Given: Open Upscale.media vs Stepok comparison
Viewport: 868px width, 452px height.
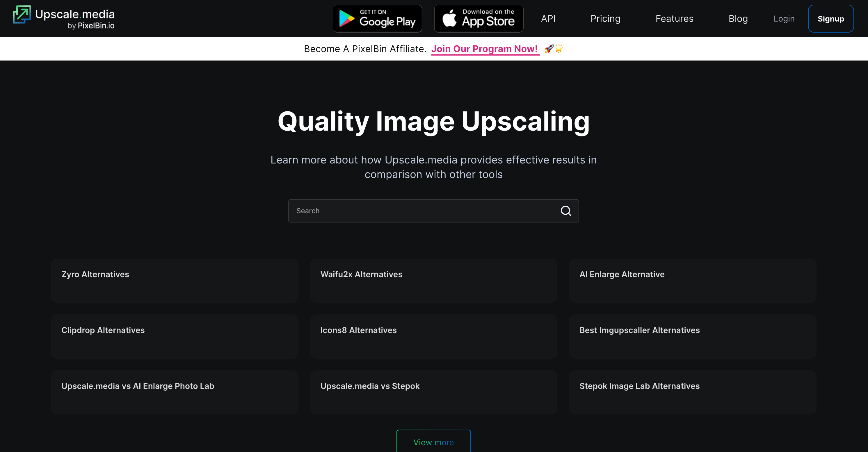Looking at the screenshot, I should [x=433, y=392].
